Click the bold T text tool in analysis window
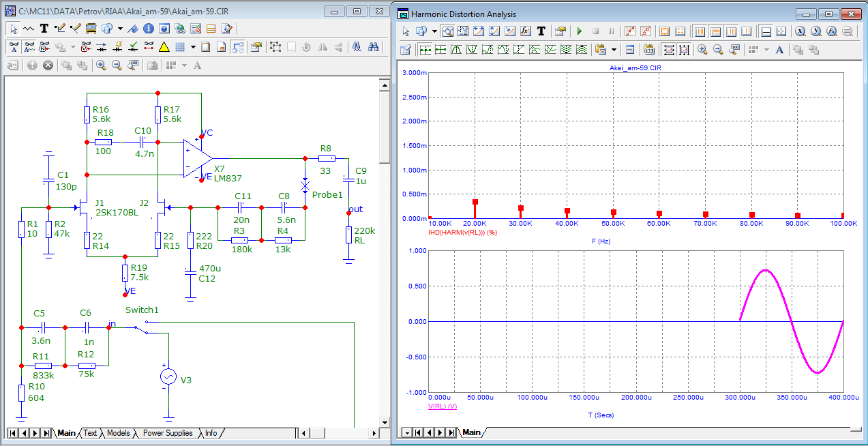 tap(541, 31)
